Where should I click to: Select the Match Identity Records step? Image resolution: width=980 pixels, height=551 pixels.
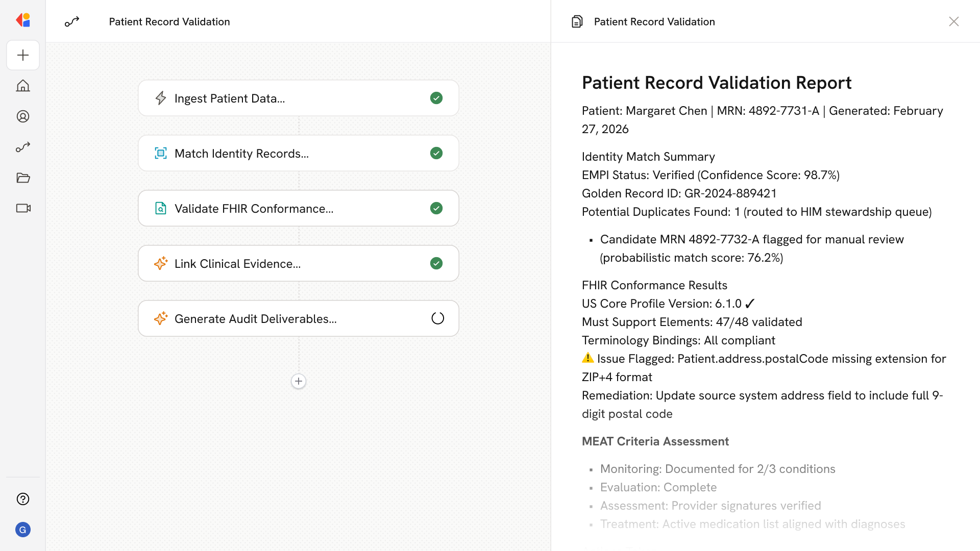(298, 153)
